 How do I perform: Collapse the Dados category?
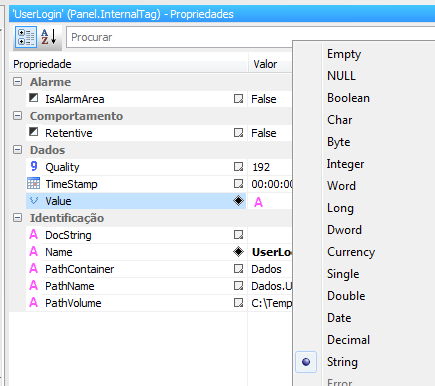coord(18,150)
